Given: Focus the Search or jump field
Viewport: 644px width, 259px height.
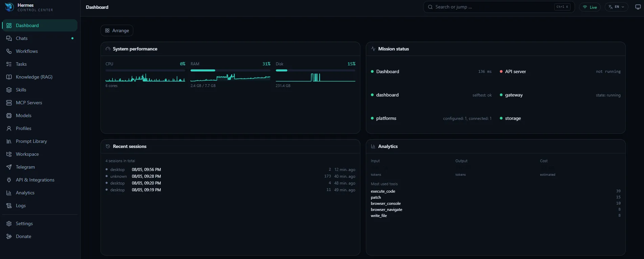Looking at the screenshot, I should pos(499,7).
